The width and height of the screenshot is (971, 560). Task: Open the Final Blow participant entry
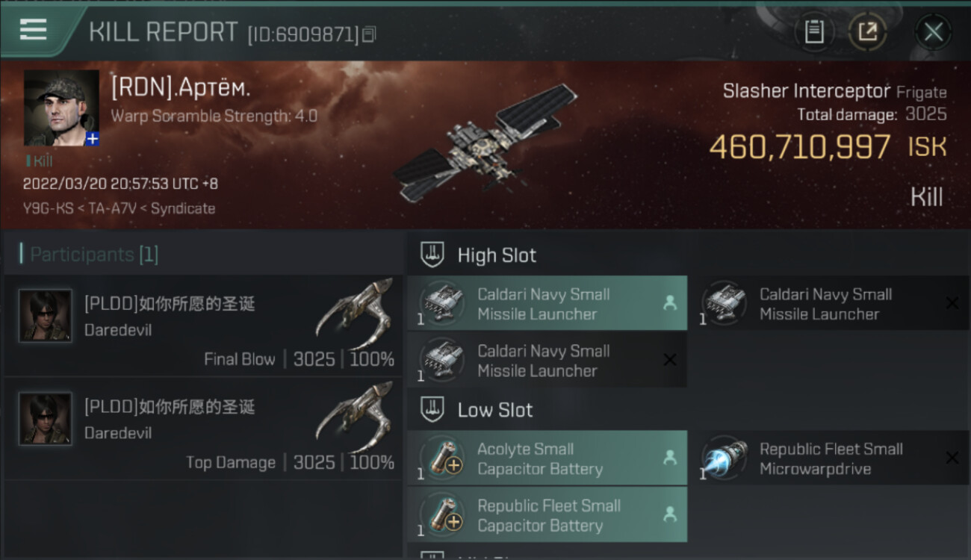point(203,325)
